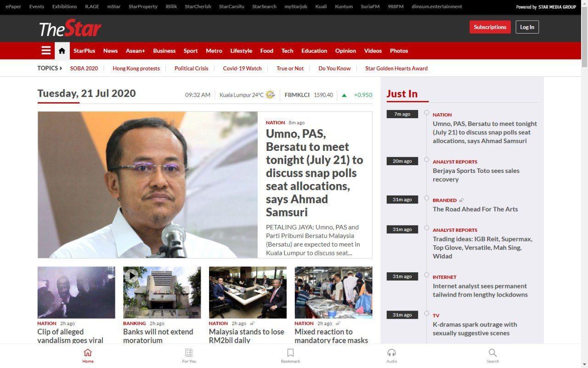Viewport: 588px width, 368px height.
Task: Click the home icon in the navigation bar
Action: click(62, 51)
